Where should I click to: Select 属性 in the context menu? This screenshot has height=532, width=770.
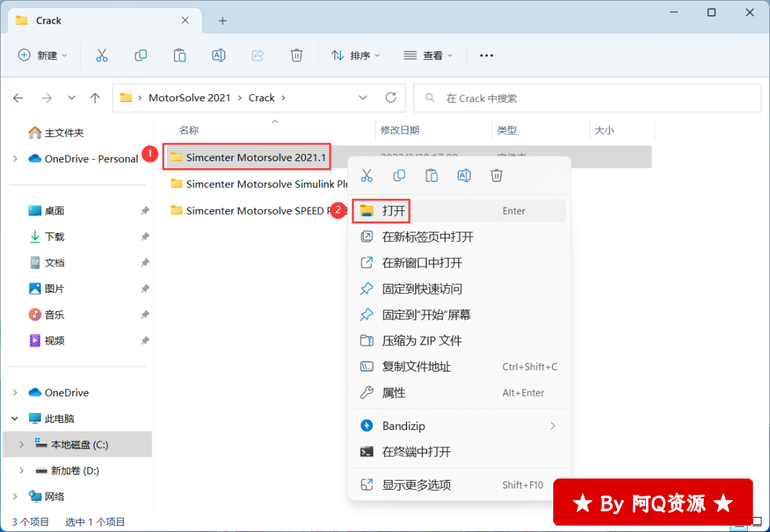point(394,393)
